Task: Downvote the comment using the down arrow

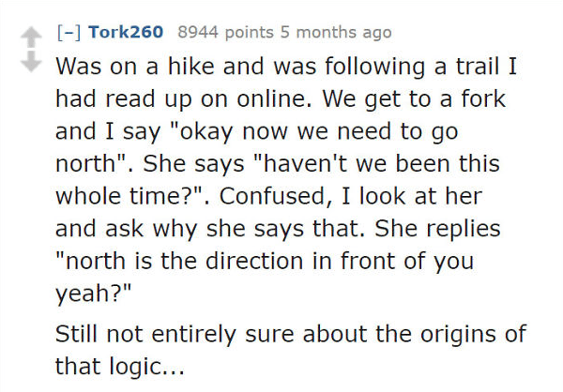Action: [x=31, y=61]
